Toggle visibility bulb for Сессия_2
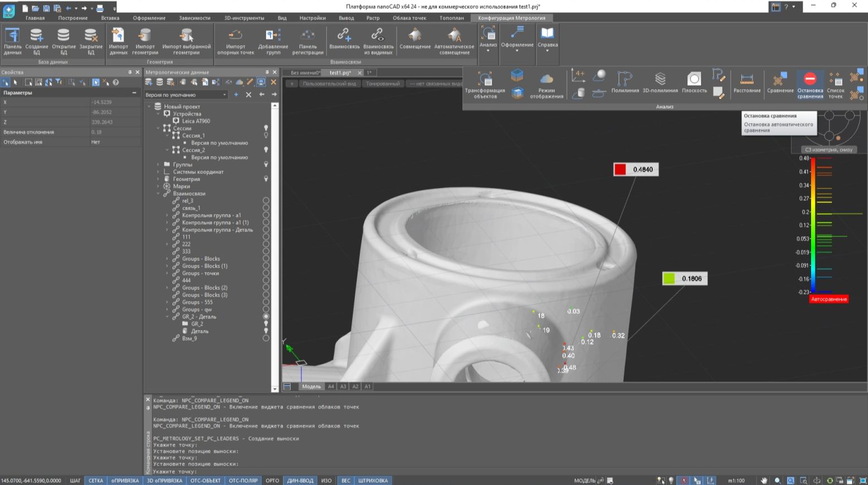 tap(266, 150)
